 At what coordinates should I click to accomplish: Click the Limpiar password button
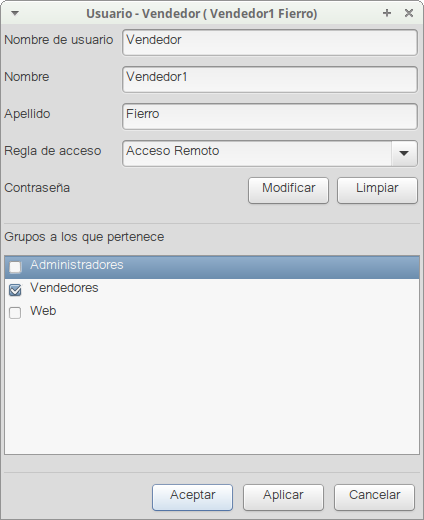(x=377, y=190)
